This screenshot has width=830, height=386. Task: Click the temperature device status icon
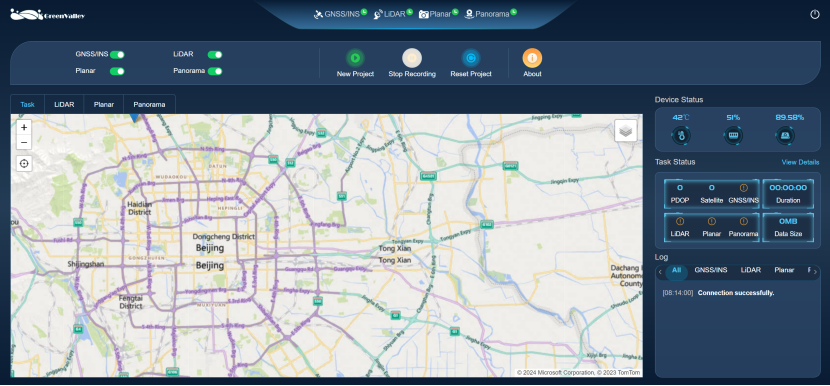click(681, 136)
